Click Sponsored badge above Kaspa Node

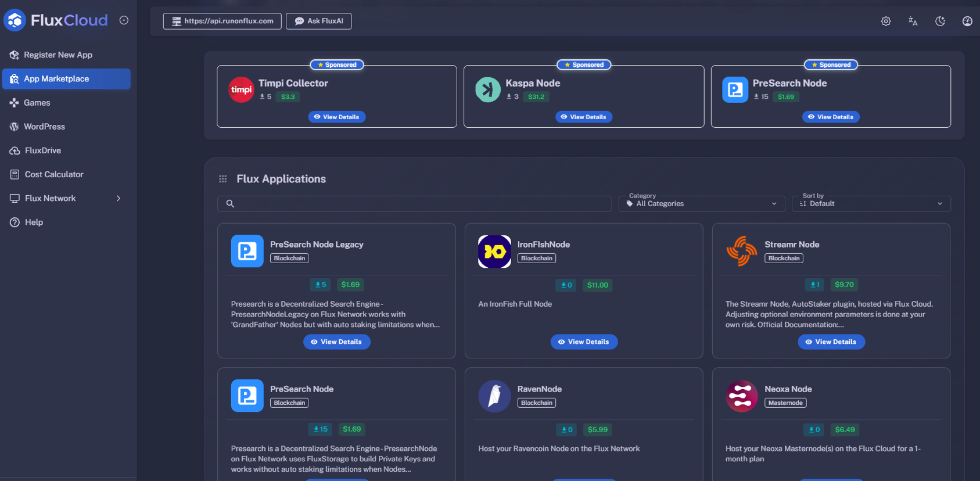[584, 64]
